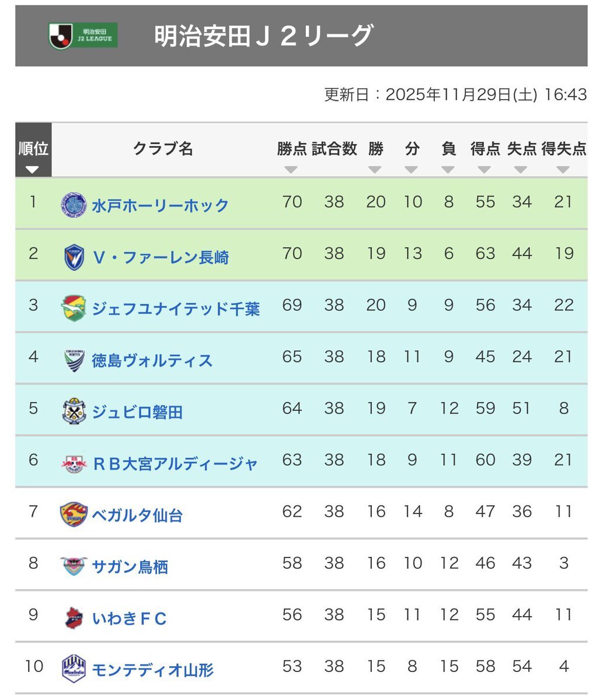Open the 水戸ホーリーホック team name link
Screen dimensions: 603x700
coord(160,205)
